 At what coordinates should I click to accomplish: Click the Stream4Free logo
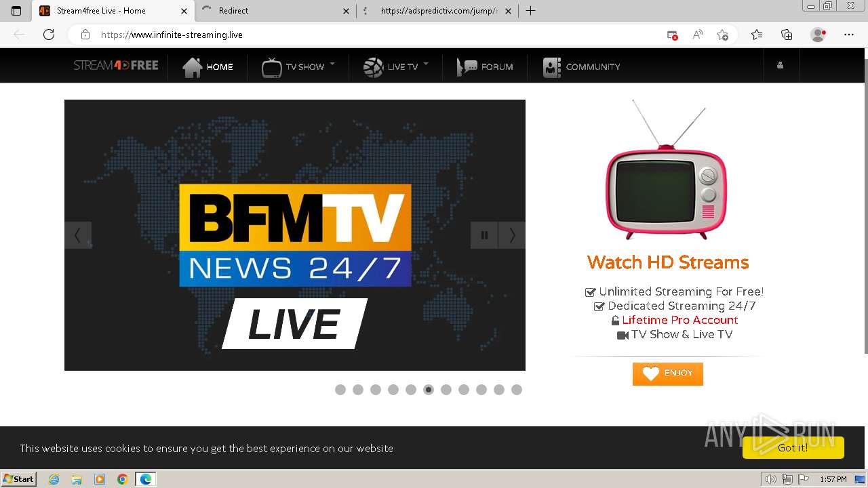(116, 66)
